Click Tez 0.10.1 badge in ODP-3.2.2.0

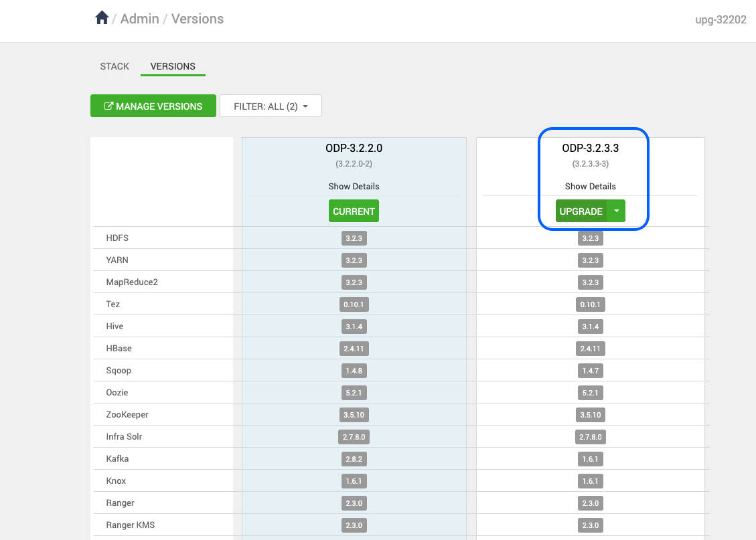(x=354, y=304)
